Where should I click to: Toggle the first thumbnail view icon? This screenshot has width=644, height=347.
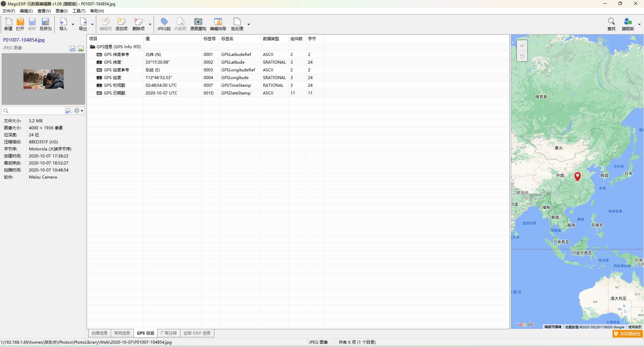(72, 49)
